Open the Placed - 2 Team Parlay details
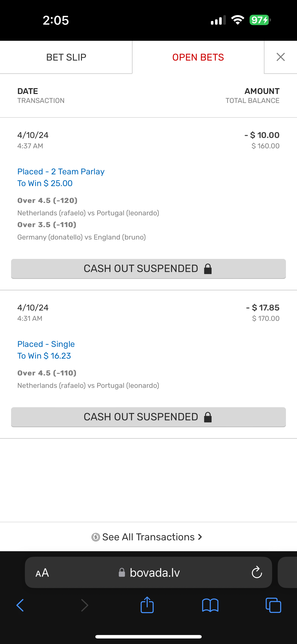 tap(61, 172)
